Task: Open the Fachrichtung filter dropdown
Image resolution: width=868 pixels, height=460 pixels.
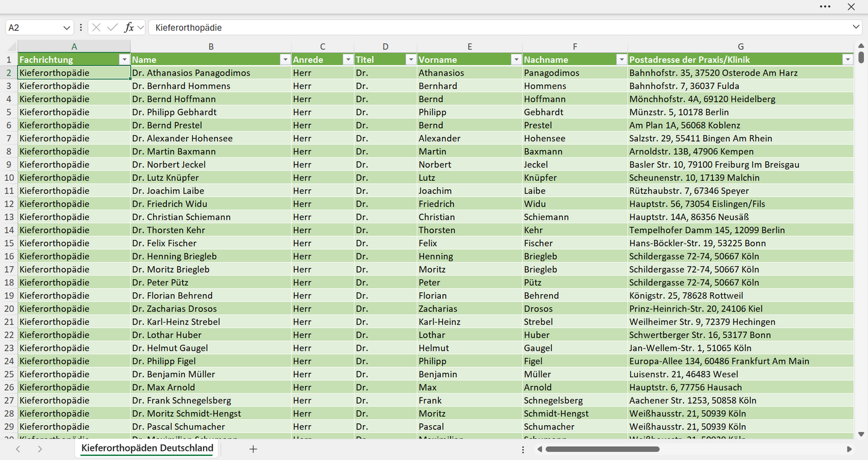Action: click(x=124, y=59)
